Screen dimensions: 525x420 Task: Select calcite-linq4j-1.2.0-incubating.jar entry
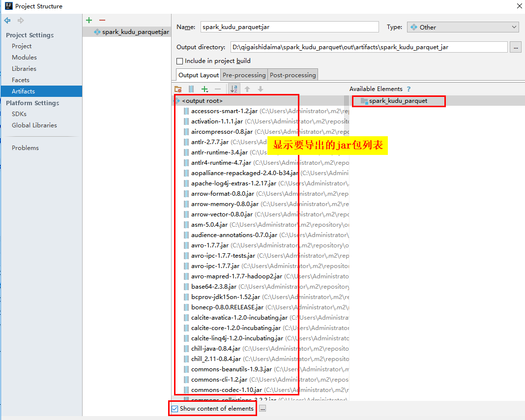pyautogui.click(x=237, y=338)
